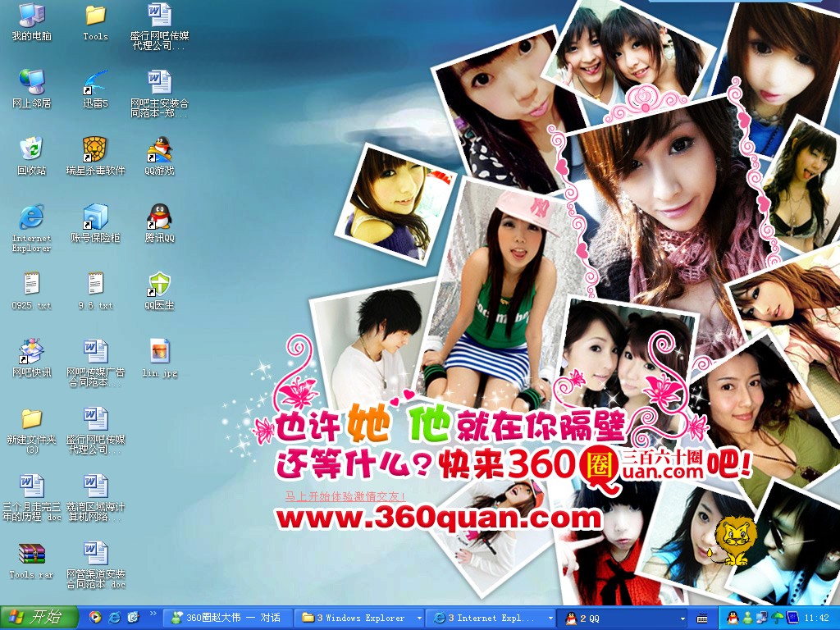Open the QQ医生 shield icon

coord(159,285)
